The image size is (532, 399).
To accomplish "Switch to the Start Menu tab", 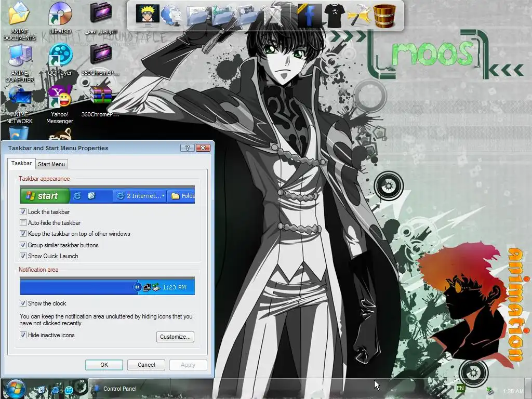I will pos(51,164).
